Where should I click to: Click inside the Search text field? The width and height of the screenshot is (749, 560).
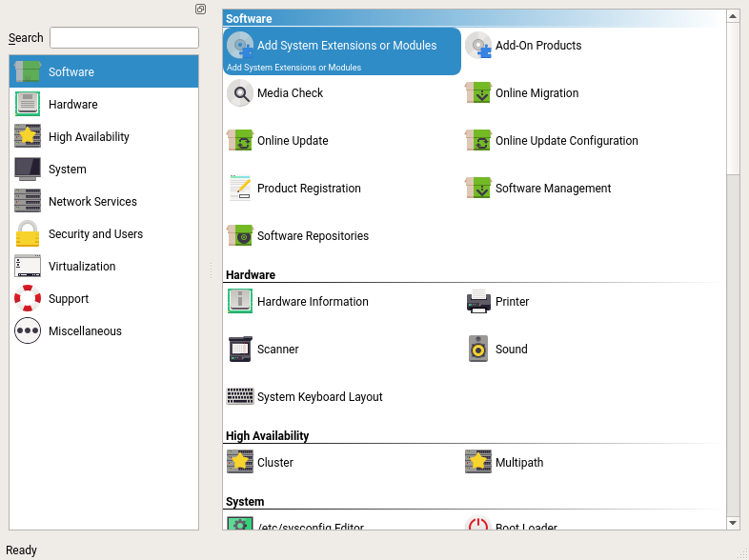(124, 38)
